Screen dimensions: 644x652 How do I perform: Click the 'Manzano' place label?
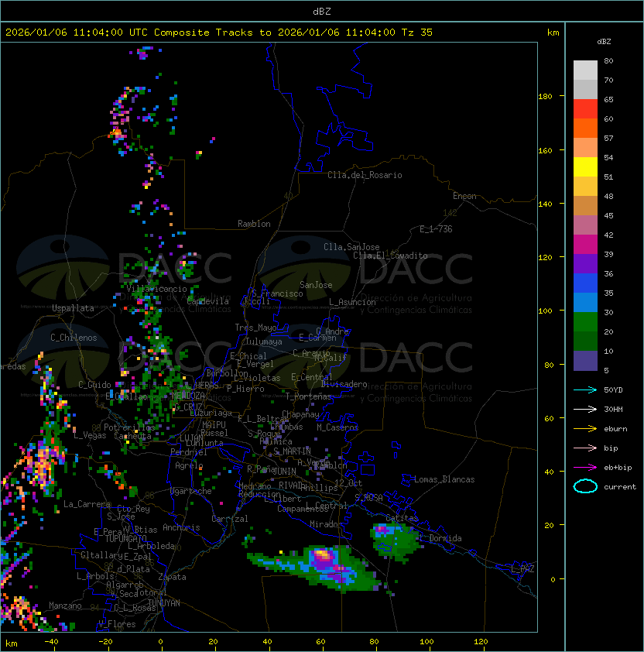(x=65, y=606)
